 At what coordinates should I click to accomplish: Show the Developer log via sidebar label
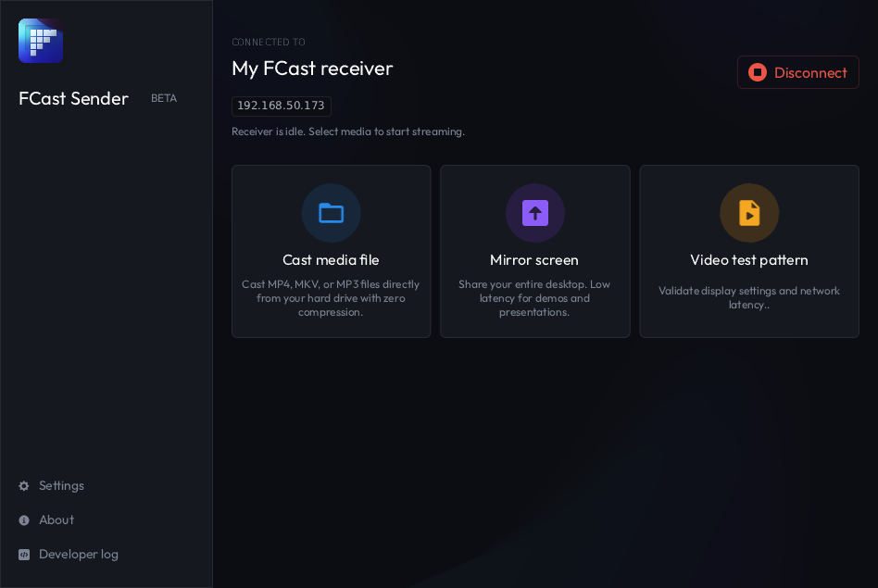pos(79,555)
